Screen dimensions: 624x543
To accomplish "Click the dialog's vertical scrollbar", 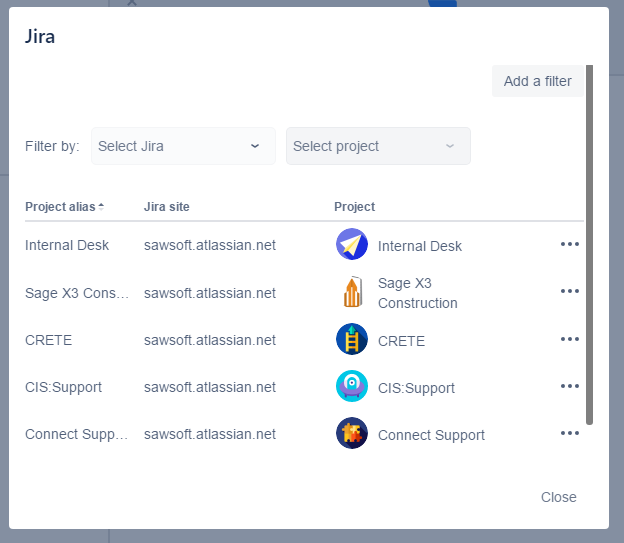I will (589, 245).
